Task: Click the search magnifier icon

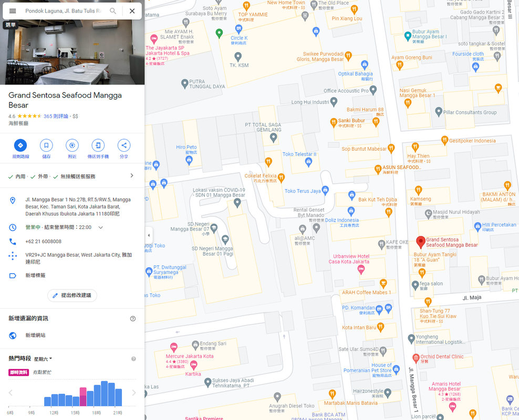Action: [113, 11]
